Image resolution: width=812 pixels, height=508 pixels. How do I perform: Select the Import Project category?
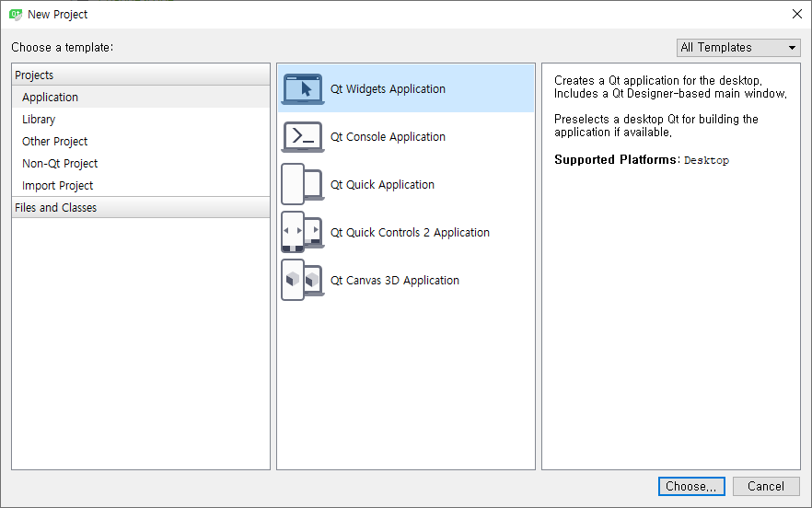[x=141, y=185]
